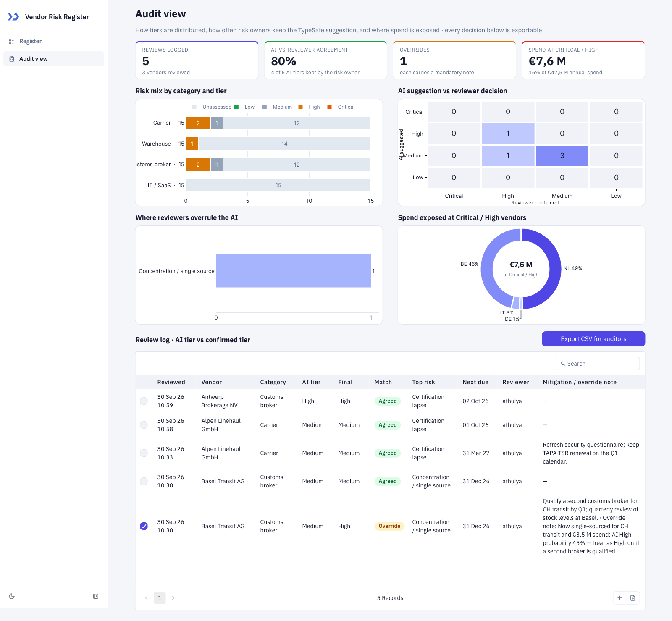672x621 pixels.
Task: Focus the Search input field
Action: point(598,364)
